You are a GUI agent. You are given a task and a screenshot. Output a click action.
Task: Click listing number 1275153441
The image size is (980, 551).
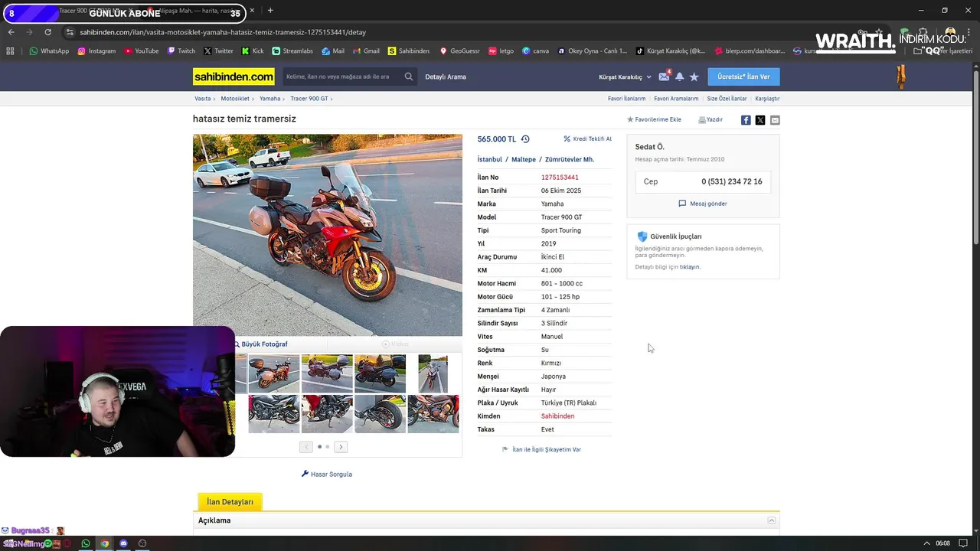pyautogui.click(x=560, y=178)
